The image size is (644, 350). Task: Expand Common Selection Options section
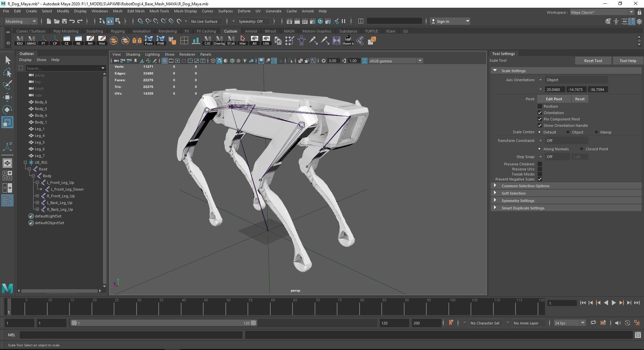[x=566, y=186]
